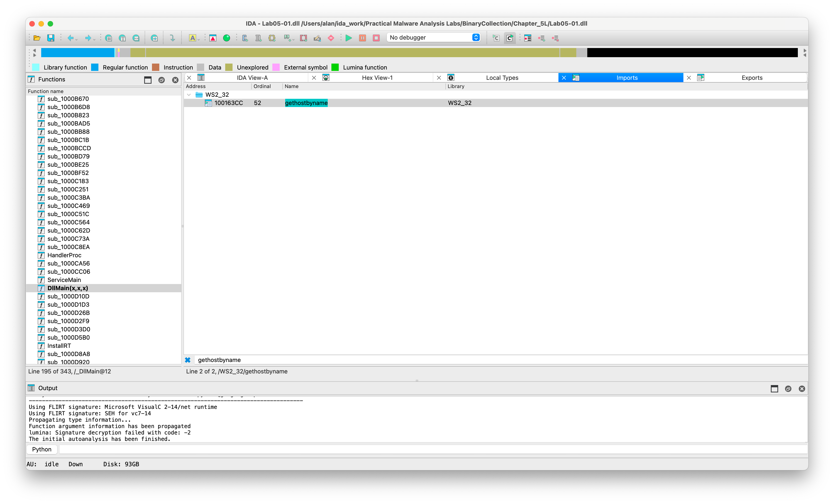Select InstallRT in Functions list
Viewport: 834px width, 504px height.
59,346
